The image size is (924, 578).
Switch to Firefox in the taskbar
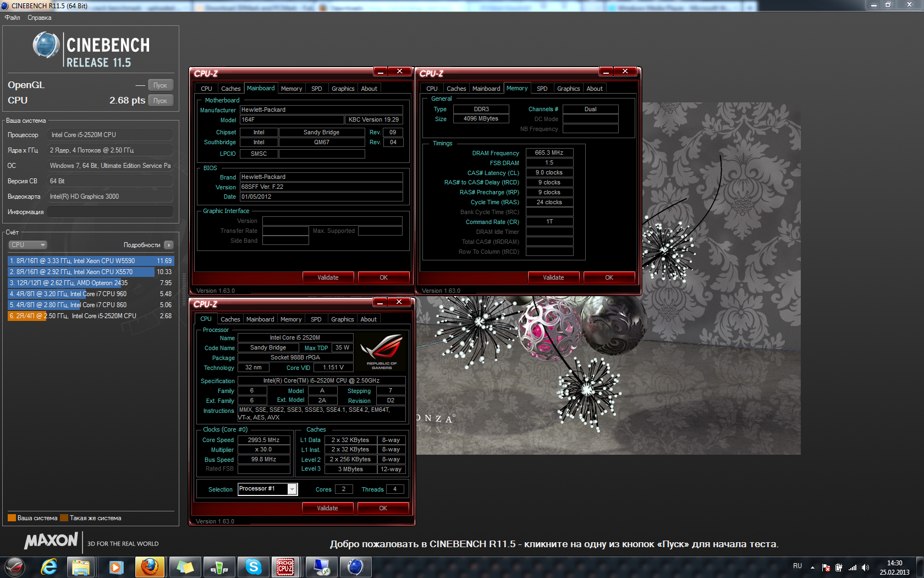coord(150,567)
